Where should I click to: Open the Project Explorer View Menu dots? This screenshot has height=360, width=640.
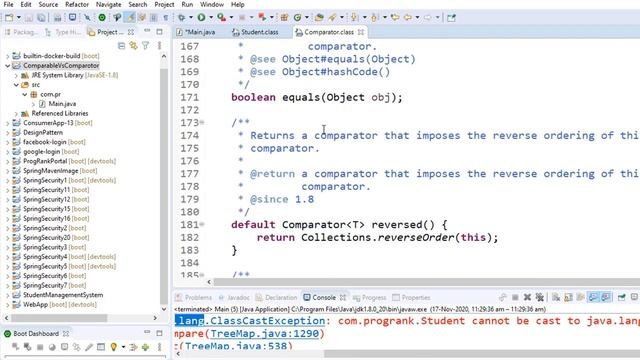(x=159, y=46)
